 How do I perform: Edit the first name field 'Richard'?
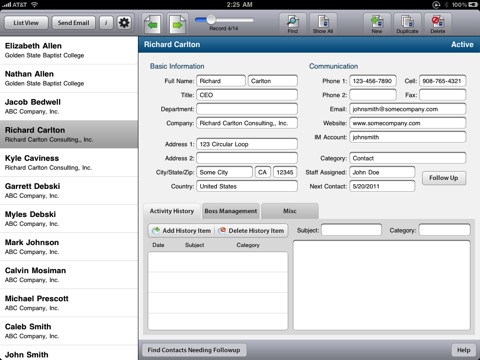(221, 81)
